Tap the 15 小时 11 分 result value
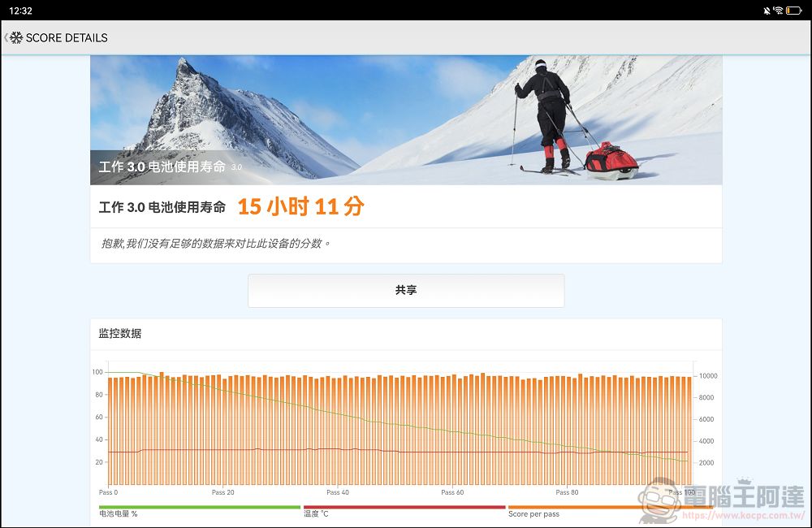Viewport: 812px width, 528px height. click(x=301, y=207)
